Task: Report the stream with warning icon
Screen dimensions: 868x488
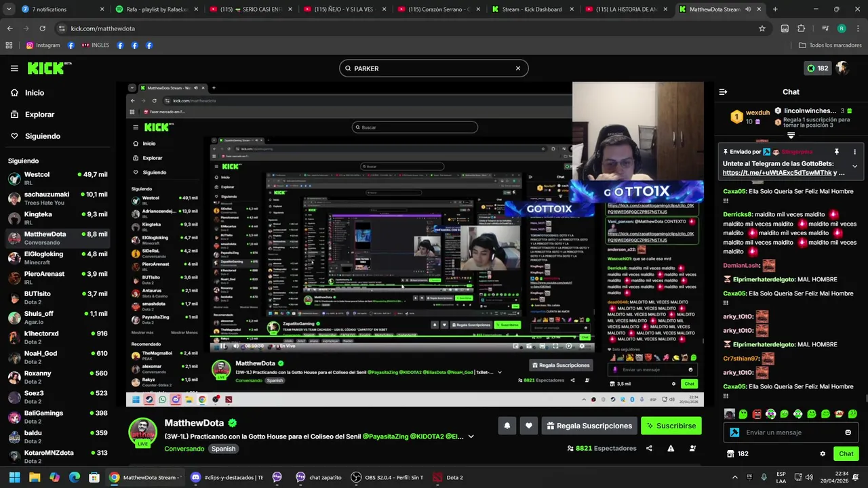Action: pos(671,448)
